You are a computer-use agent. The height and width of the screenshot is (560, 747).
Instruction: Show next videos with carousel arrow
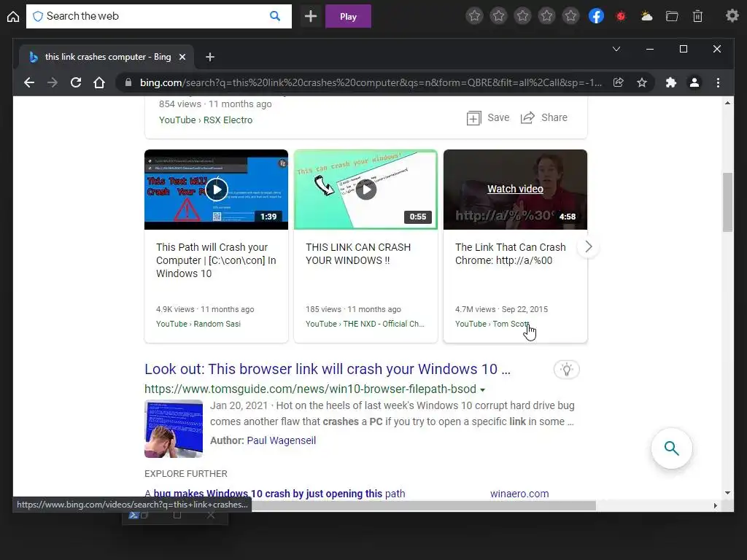pyautogui.click(x=589, y=246)
